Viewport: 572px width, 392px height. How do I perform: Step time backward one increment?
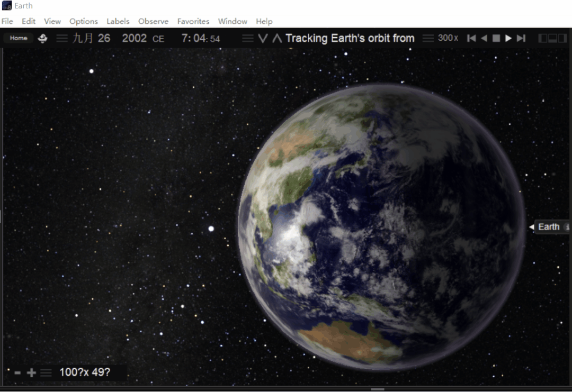pyautogui.click(x=471, y=38)
